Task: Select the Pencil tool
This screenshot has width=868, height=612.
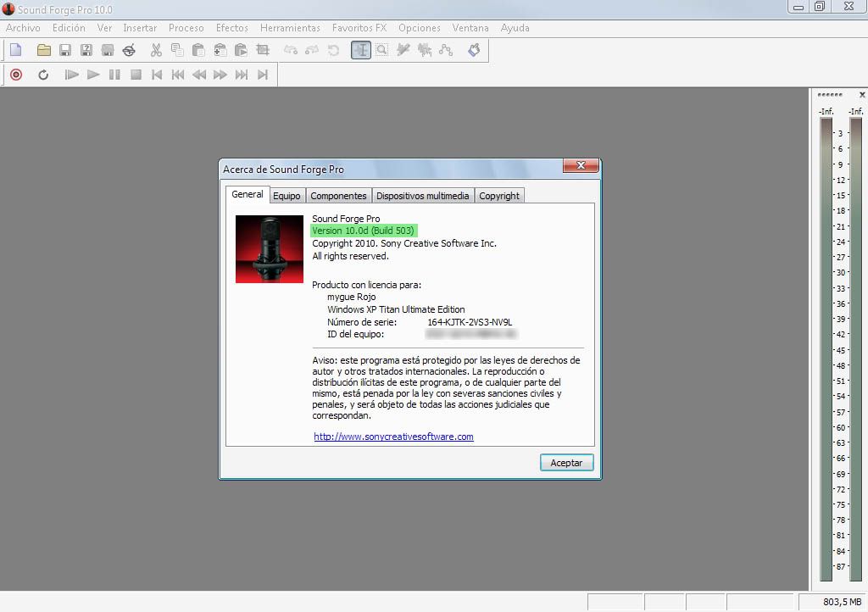Action: click(x=403, y=50)
